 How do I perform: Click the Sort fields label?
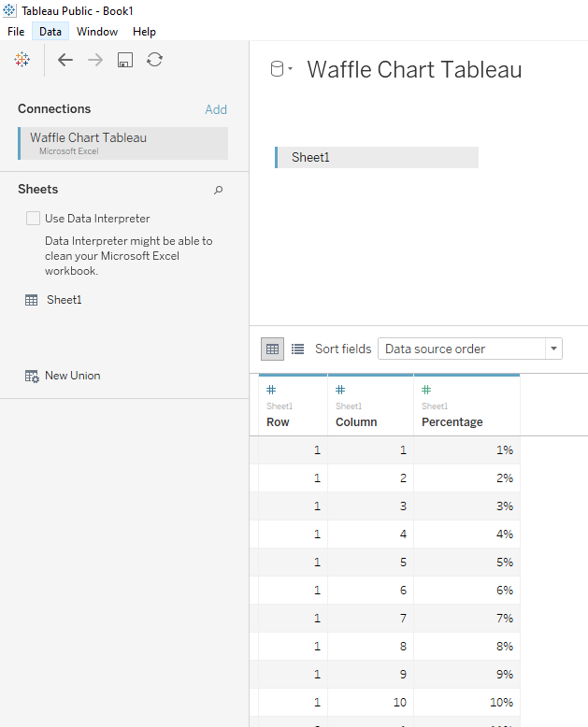click(343, 349)
